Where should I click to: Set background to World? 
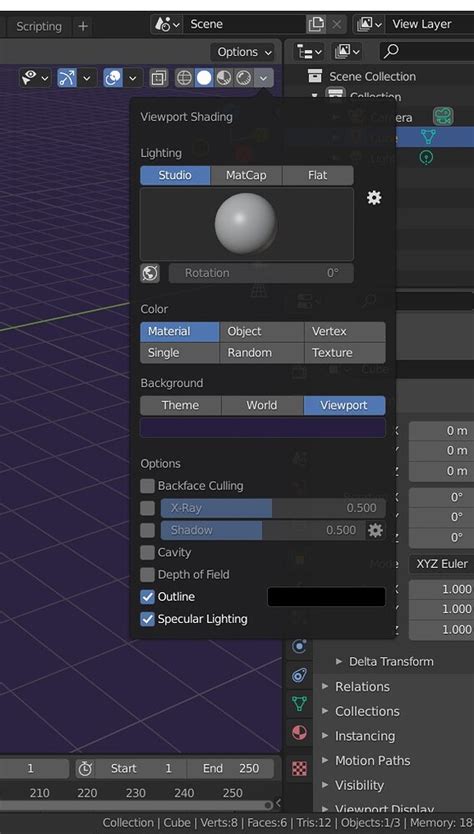point(262,405)
